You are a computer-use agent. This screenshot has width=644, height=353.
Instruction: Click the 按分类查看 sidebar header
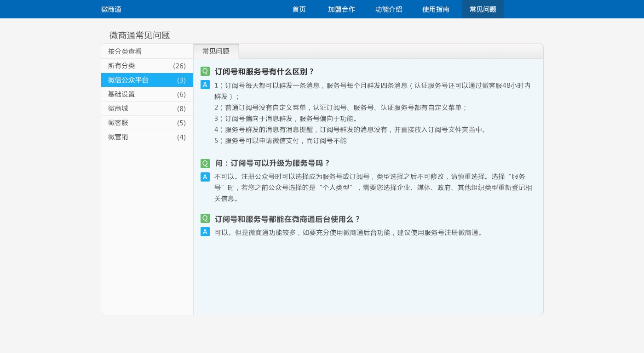(125, 51)
